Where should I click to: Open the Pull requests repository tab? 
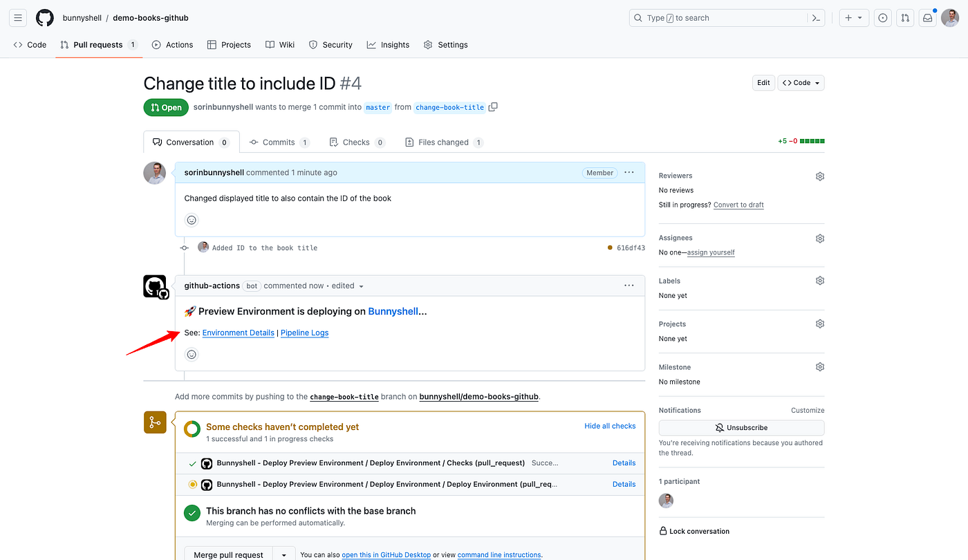[x=98, y=45]
